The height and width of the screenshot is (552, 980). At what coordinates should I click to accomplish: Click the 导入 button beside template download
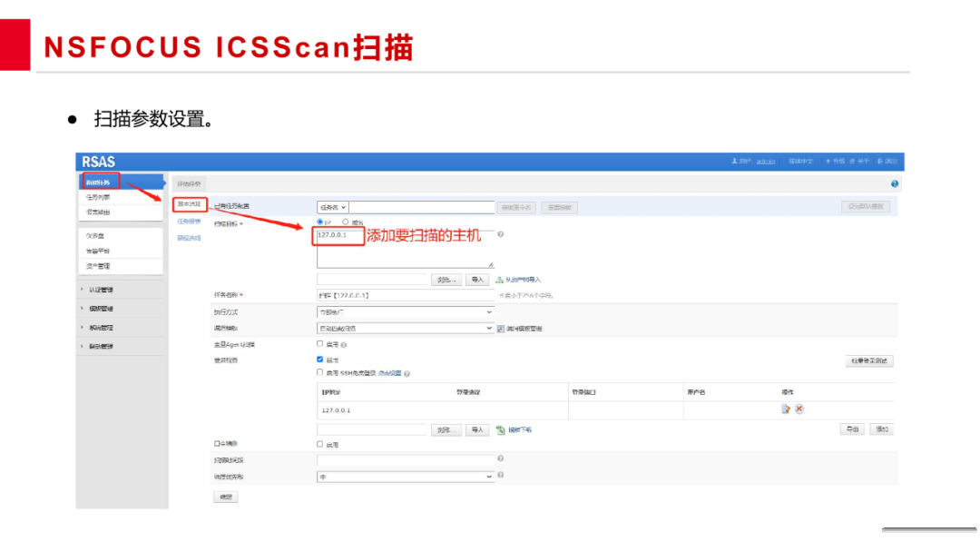477,430
